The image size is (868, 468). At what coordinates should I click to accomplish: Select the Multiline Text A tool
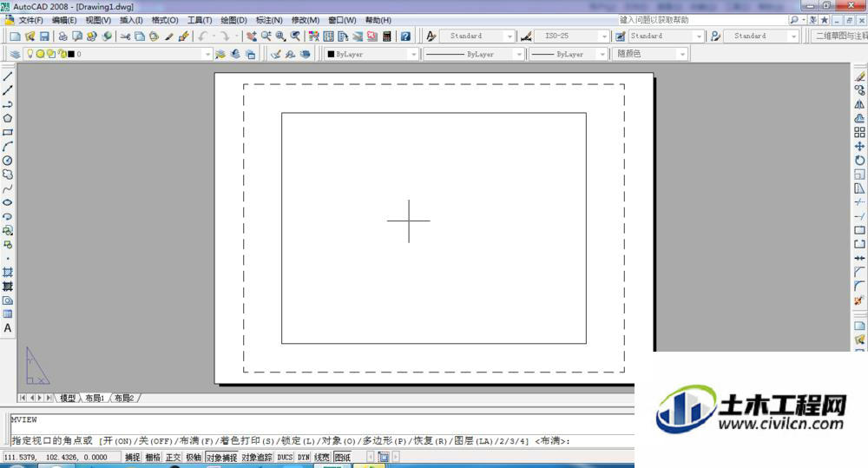tap(8, 328)
